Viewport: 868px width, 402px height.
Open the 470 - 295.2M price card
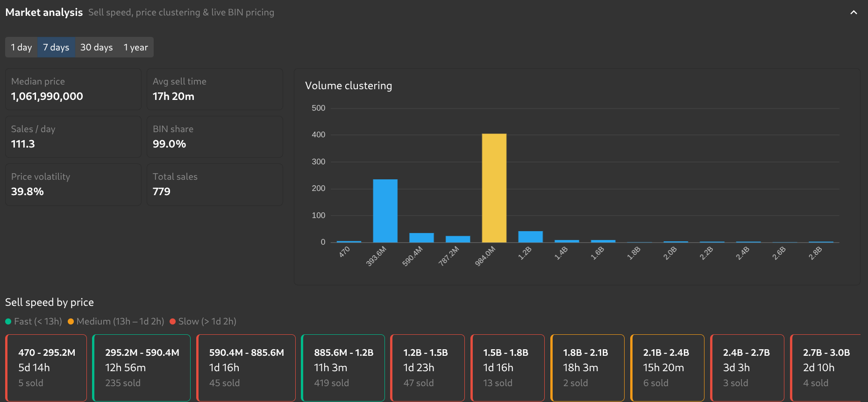(46, 368)
